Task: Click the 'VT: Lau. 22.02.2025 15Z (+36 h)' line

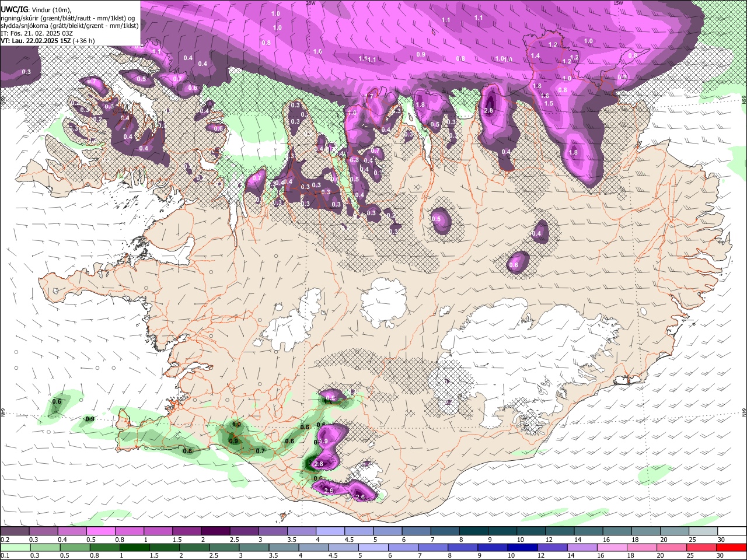Action: click(47, 41)
